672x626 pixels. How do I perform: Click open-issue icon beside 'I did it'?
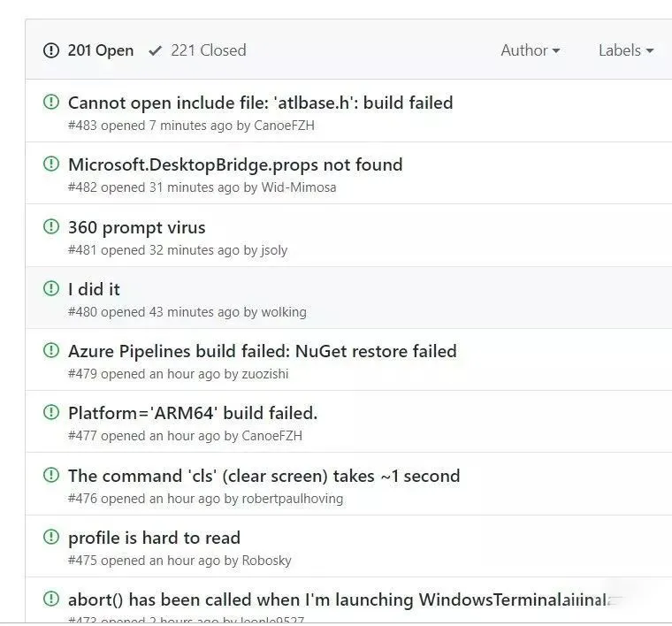(51, 288)
